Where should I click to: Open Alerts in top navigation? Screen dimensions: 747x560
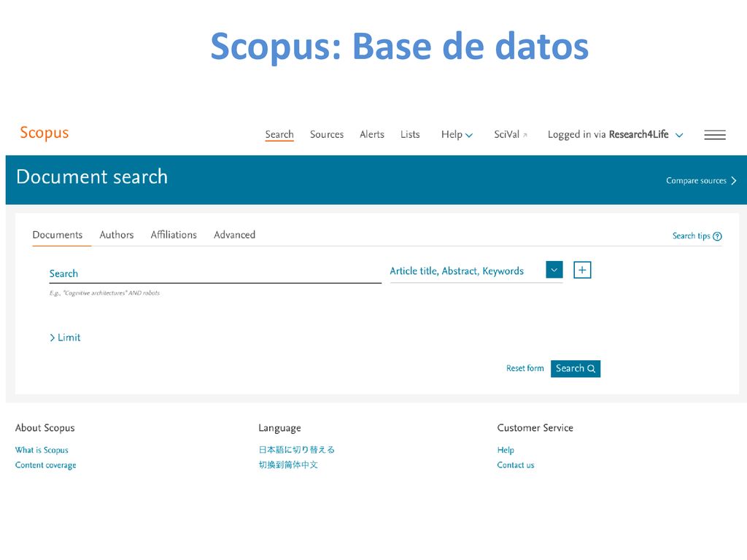tap(371, 135)
